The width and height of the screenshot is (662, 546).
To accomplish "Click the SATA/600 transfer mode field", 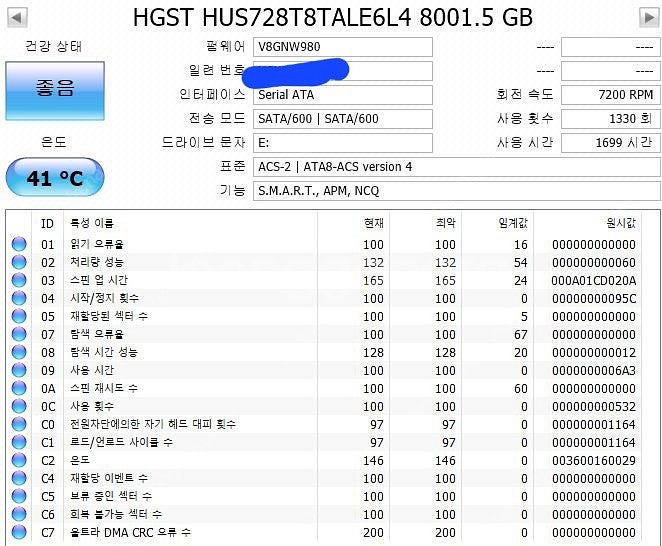I will 343,119.
